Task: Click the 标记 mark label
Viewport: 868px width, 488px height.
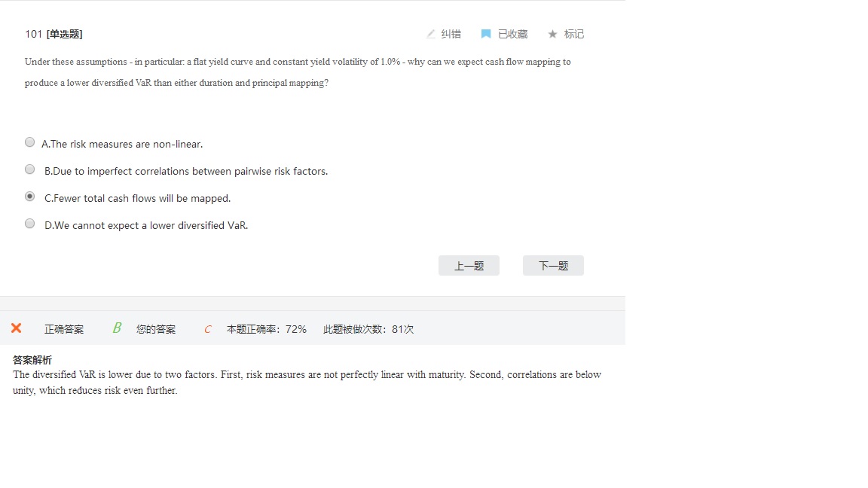Action: point(573,34)
